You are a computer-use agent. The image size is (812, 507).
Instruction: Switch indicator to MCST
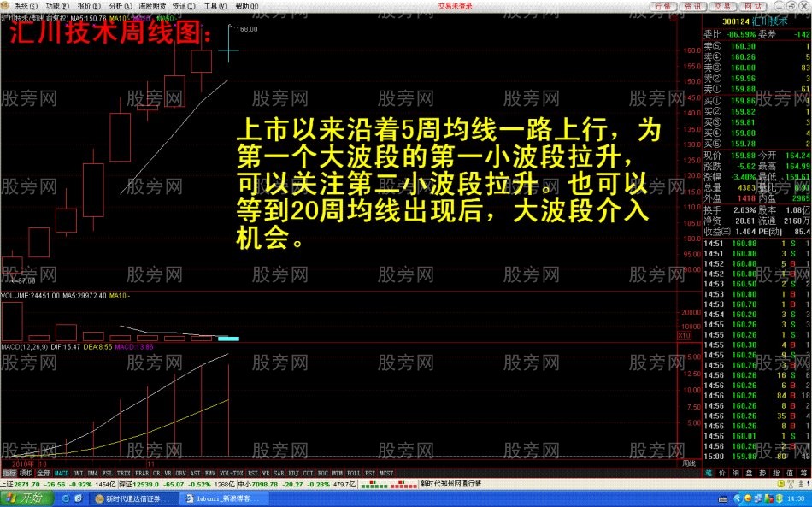tap(386, 473)
